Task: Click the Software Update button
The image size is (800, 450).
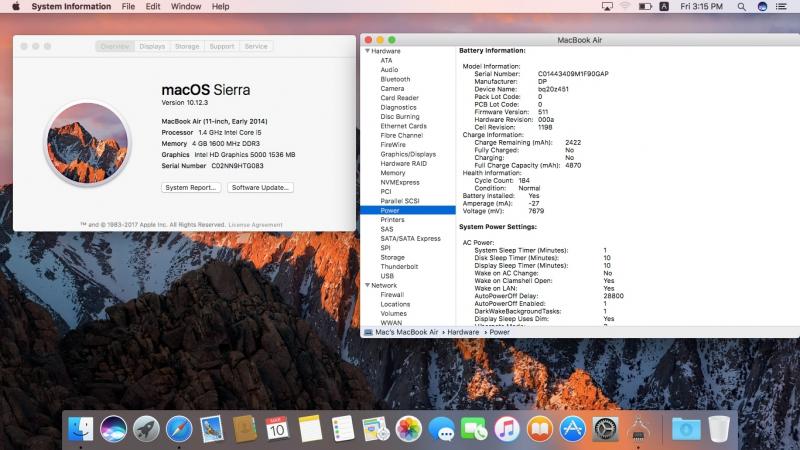Action: [260, 187]
